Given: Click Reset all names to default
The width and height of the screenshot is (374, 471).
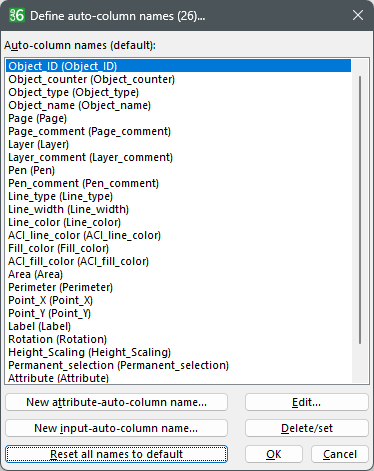Looking at the screenshot, I should click(116, 454).
